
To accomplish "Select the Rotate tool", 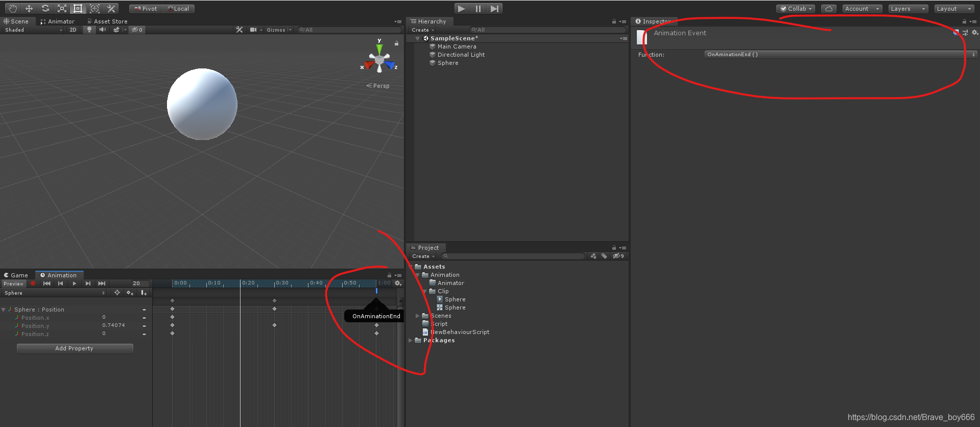I will pyautogui.click(x=45, y=9).
